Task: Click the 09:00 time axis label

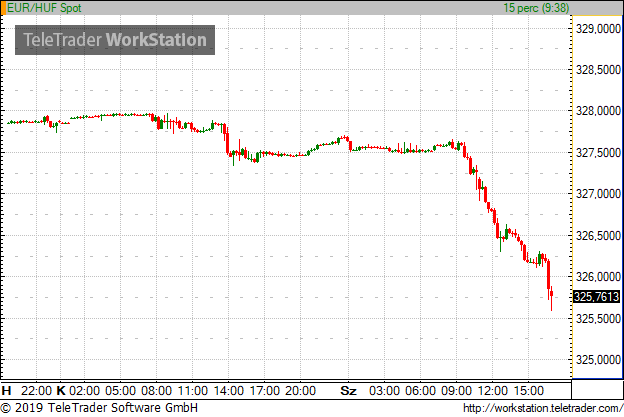Action: click(456, 391)
